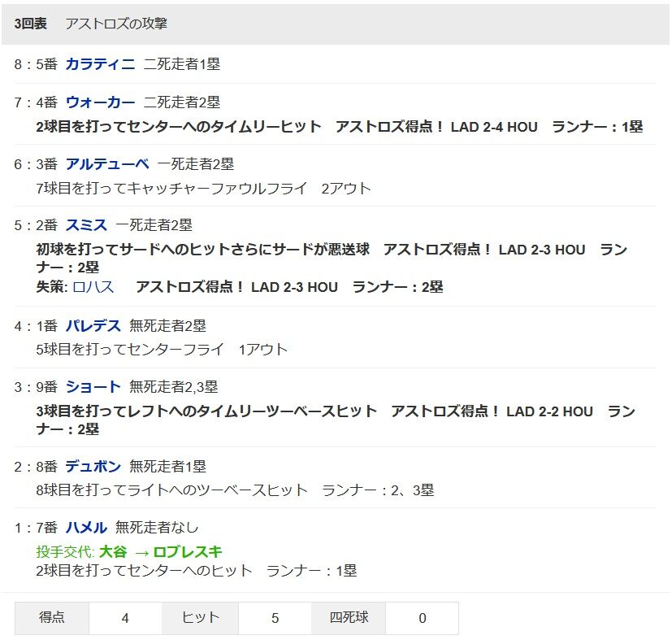Click the 四死球 value 0 cell
The height and width of the screenshot is (644, 672).
click(423, 618)
